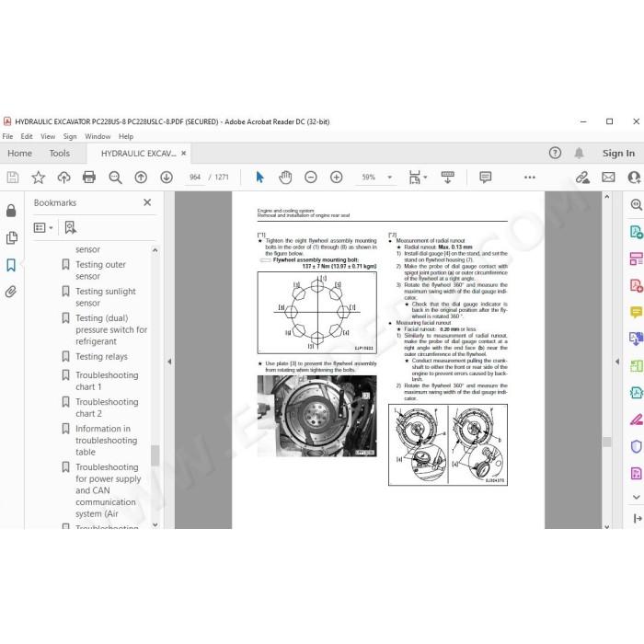
Task: Open the zoom level dropdown
Action: tap(390, 178)
